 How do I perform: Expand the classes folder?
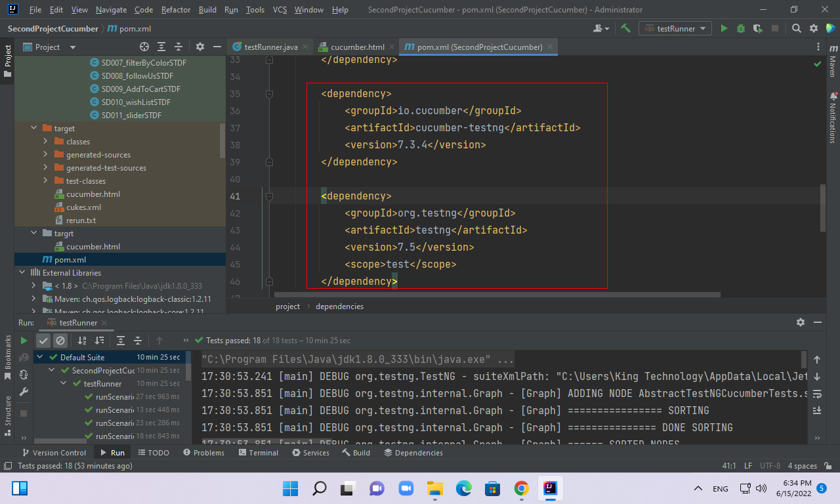[45, 141]
